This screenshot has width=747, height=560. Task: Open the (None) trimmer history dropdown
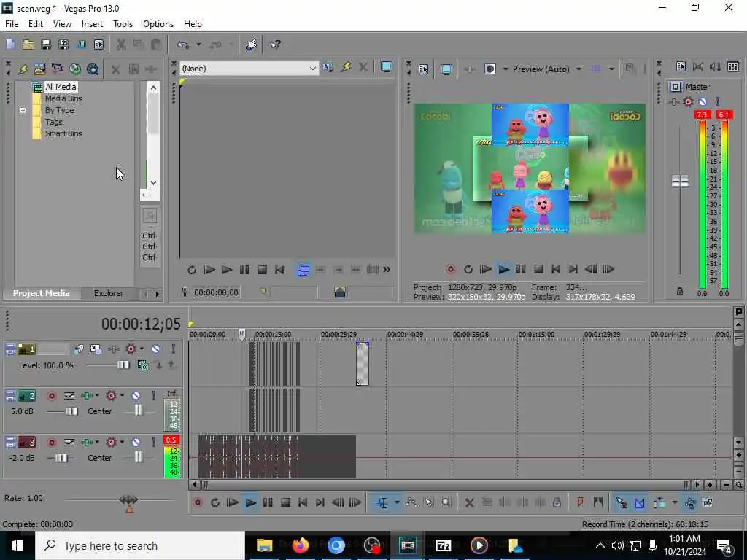coord(312,69)
